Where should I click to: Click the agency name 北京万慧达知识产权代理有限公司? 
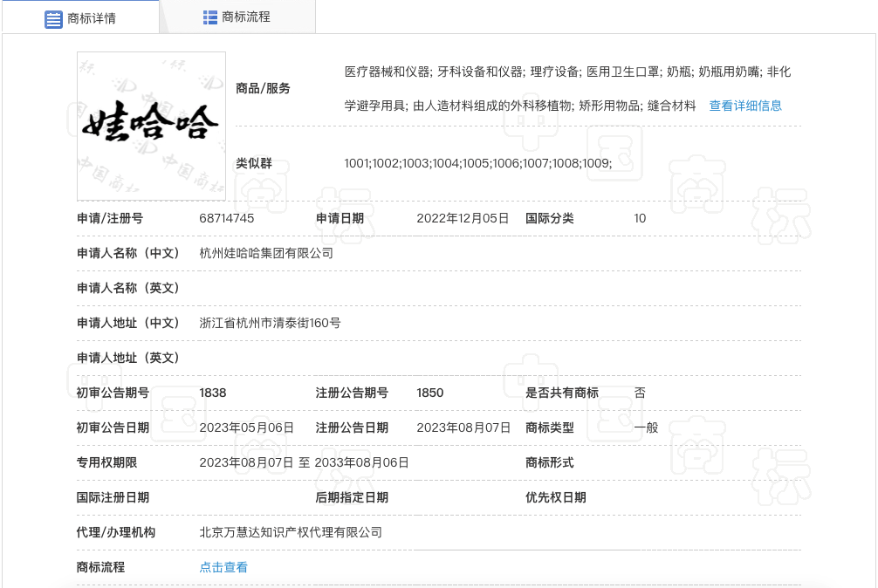[x=291, y=532]
